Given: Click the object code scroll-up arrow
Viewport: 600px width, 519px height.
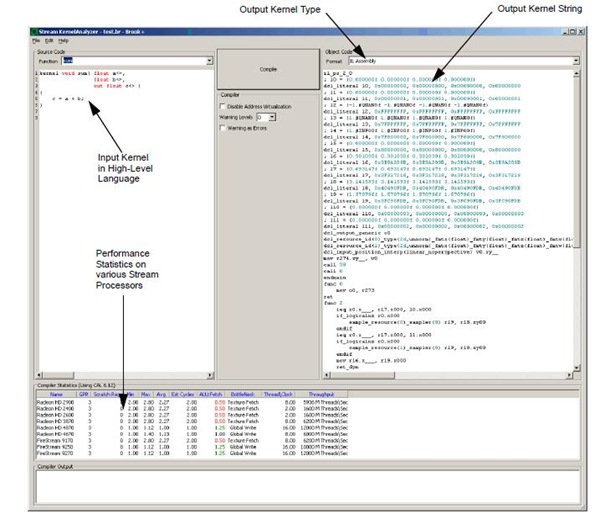Looking at the screenshot, I should click(577, 73).
